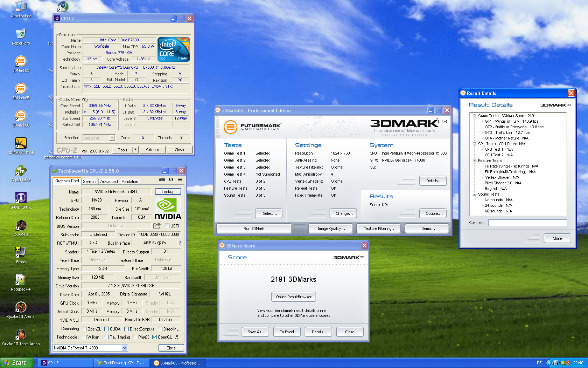Toggle the Ray Tracing checkbox

pos(106,337)
